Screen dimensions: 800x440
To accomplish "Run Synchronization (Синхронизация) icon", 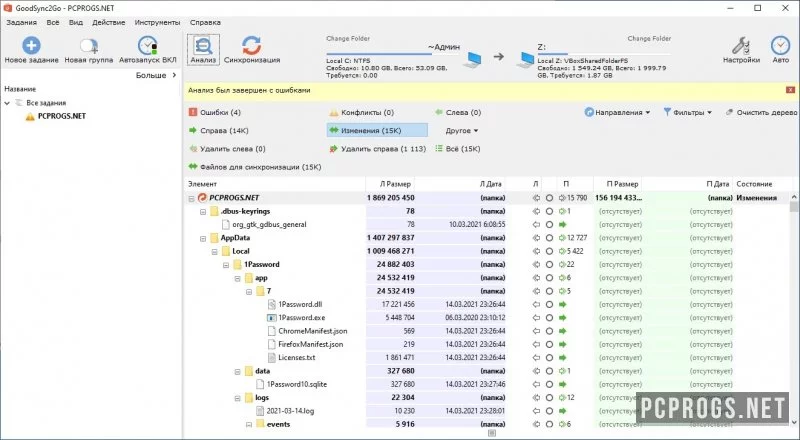I will tap(252, 45).
